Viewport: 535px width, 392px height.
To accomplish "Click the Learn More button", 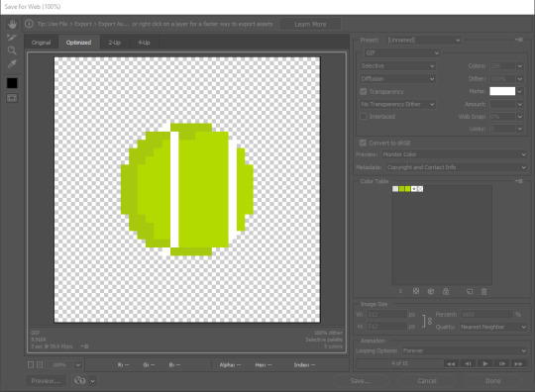I will pyautogui.click(x=310, y=24).
